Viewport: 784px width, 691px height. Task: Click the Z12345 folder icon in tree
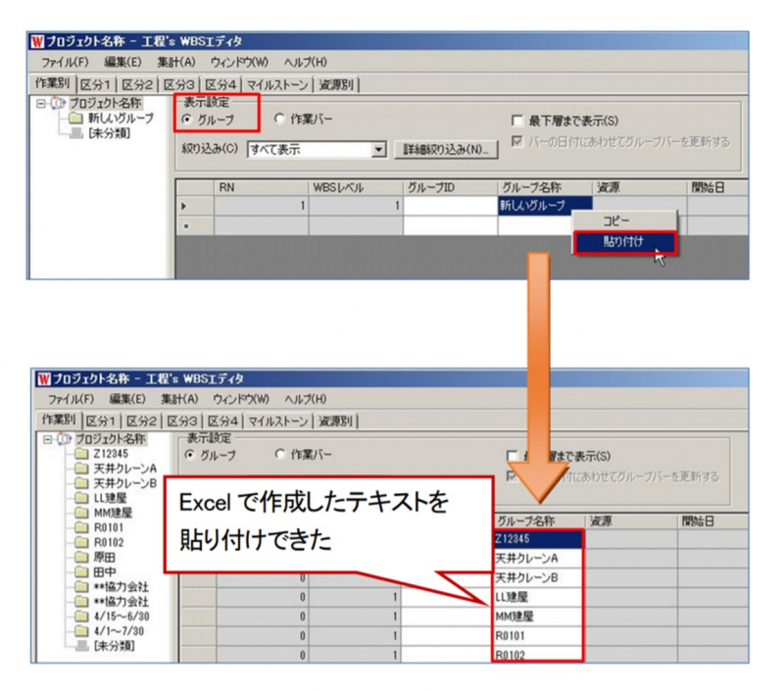coord(80,454)
